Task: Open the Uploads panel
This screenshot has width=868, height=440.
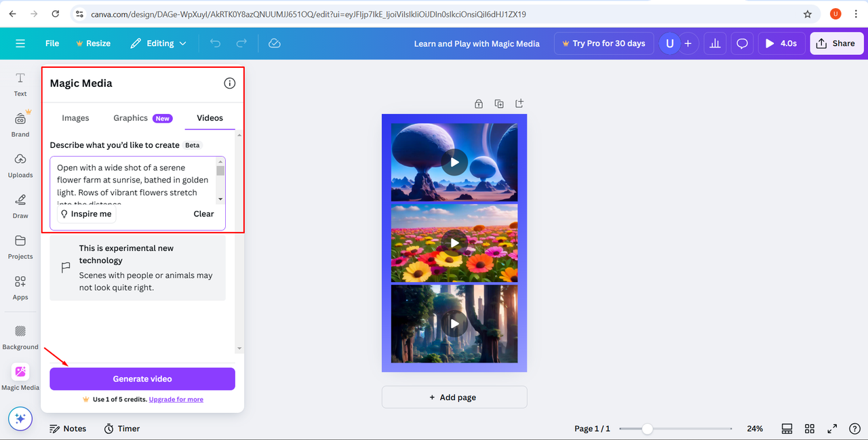Action: tap(20, 165)
